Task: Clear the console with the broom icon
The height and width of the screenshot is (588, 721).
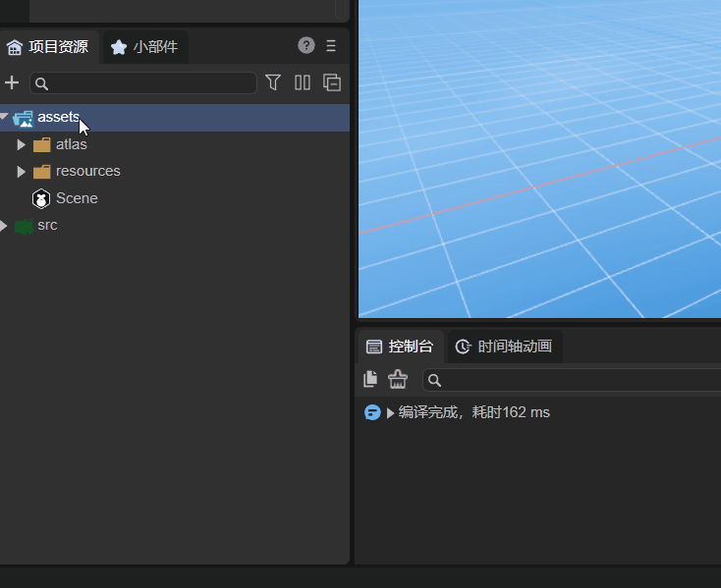Action: click(398, 379)
